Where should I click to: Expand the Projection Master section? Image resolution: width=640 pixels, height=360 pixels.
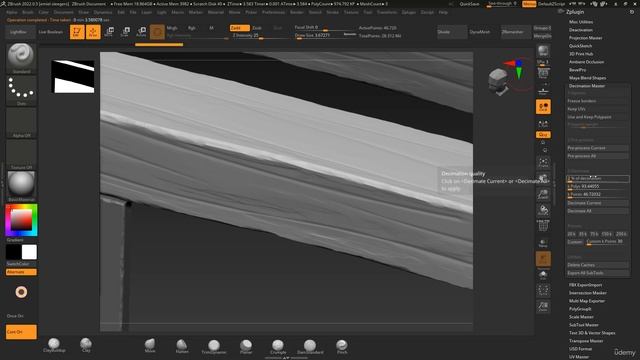point(585,38)
